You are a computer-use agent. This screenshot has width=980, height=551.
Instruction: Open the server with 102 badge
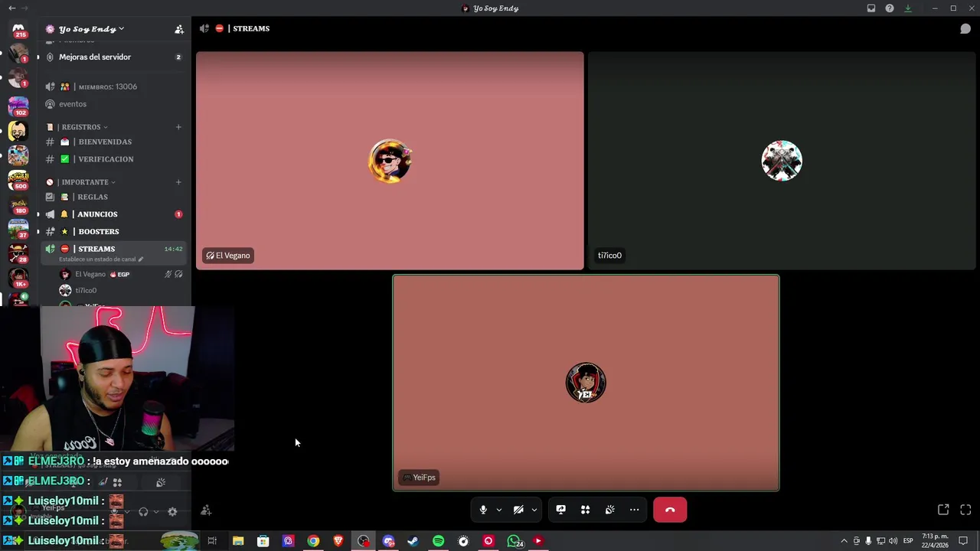[18, 106]
